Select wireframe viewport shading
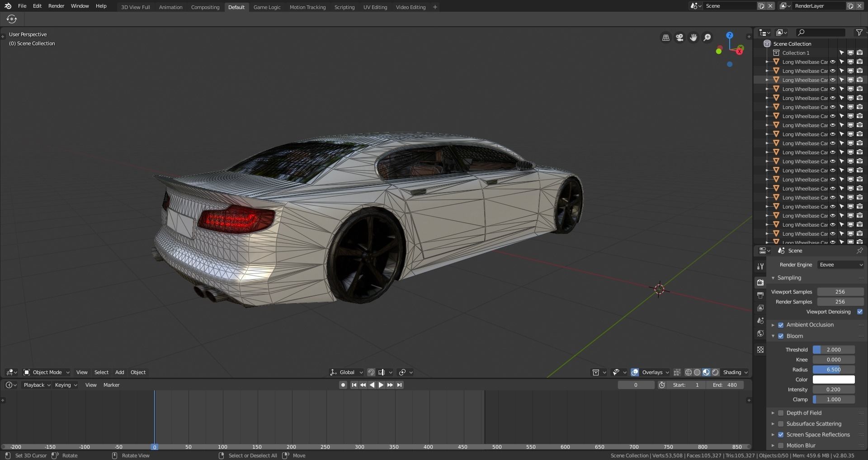Image resolution: width=868 pixels, height=460 pixels. [x=689, y=372]
